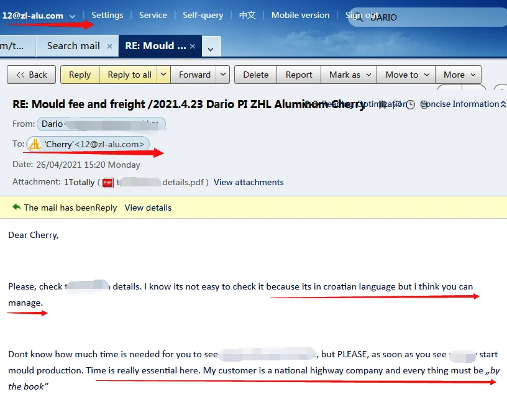Viewport: 507px width, 420px height.
Task: Open Self-query in the top bar
Action: (x=203, y=15)
